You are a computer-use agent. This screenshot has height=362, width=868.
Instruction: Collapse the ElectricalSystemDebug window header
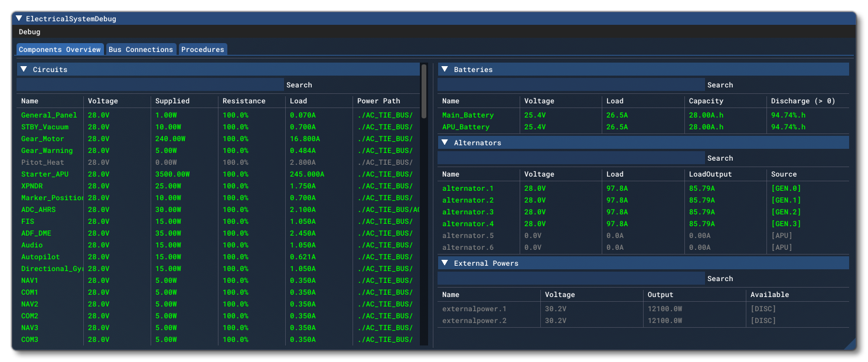coord(19,18)
